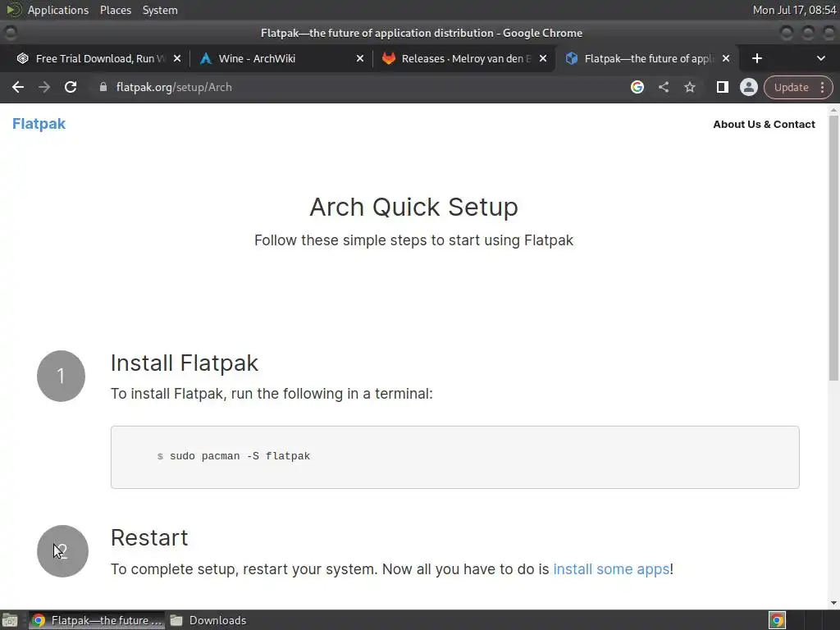840x630 pixels.
Task: Switch to the Releases GitLab tab
Action: (459, 58)
